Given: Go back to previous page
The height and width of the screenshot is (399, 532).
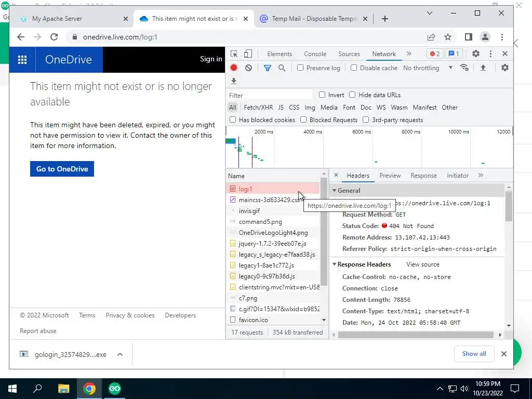Looking at the screenshot, I should 21,37.
